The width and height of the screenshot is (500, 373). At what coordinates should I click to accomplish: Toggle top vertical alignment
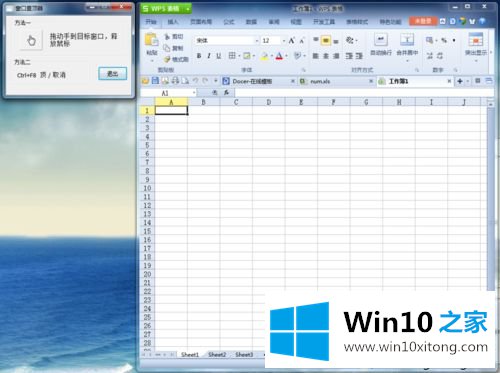point(316,40)
